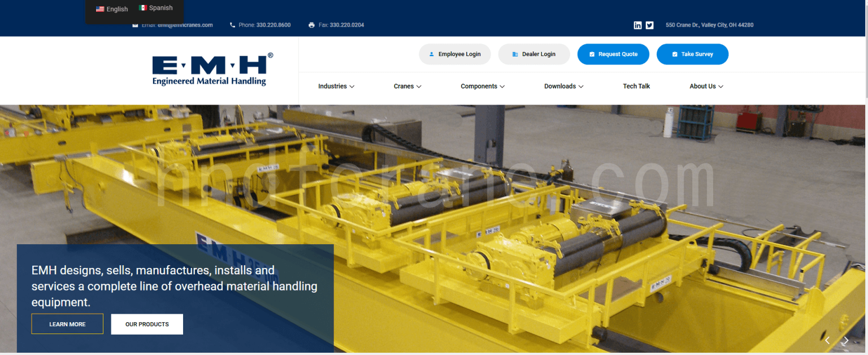
Task: Open the Cranes dropdown menu
Action: click(407, 86)
